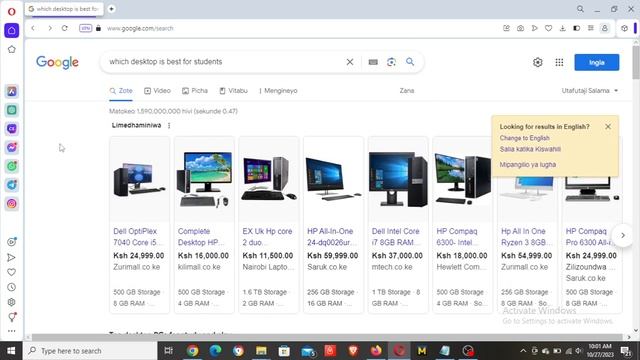
Task: Open settings gear in Opera sidebar
Action: pyautogui.click(x=11, y=302)
